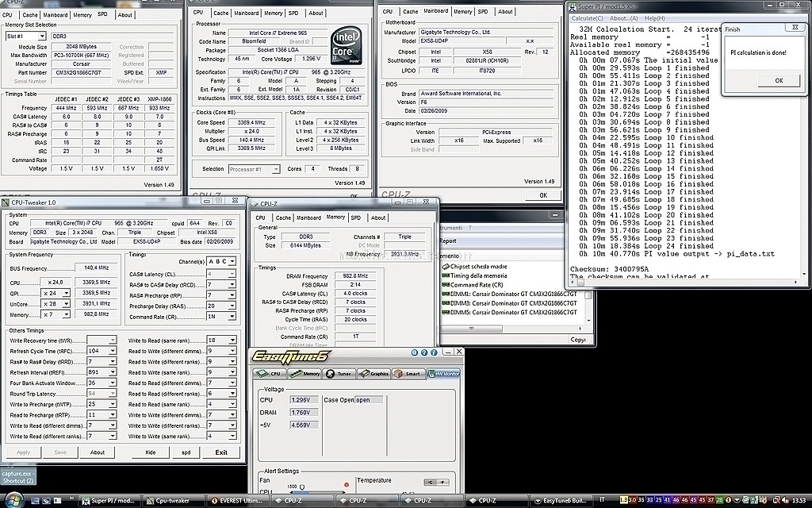Open the EasyTune6 info 'i' icon

tap(434, 352)
